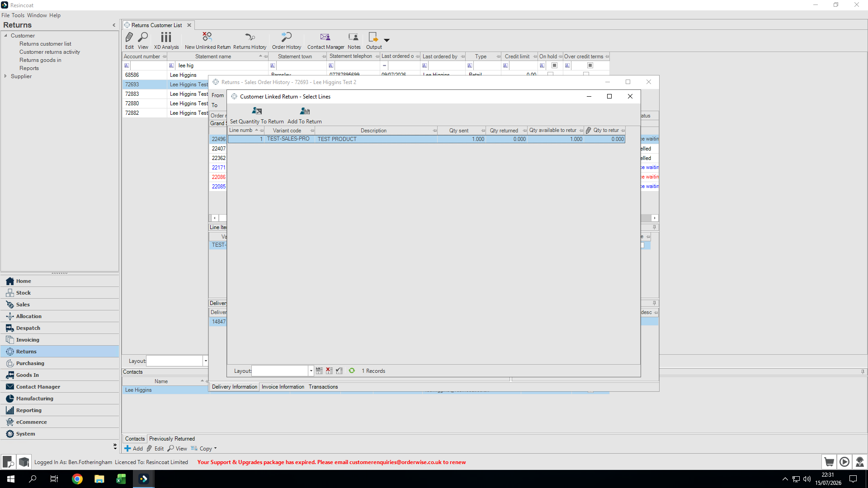Open Layout dropdown in Select Lines dialog
868x488 pixels.
coord(311,371)
